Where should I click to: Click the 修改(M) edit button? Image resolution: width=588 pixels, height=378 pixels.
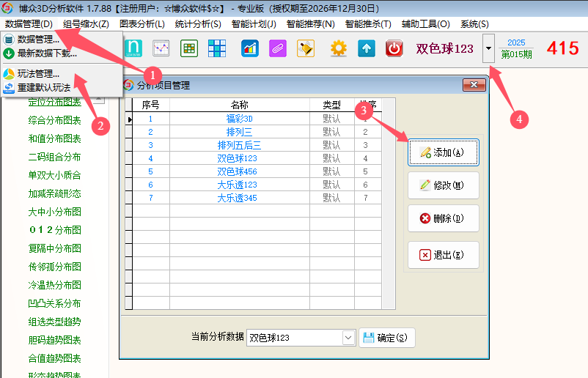pyautogui.click(x=443, y=185)
